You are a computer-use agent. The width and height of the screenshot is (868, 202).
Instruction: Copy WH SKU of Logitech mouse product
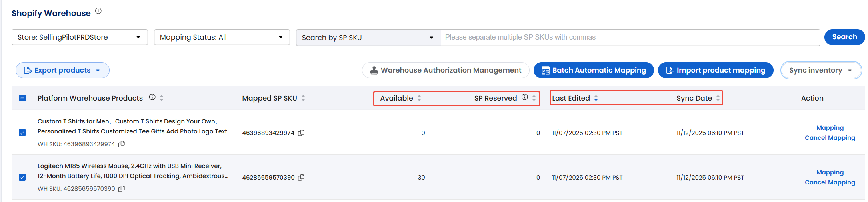(122, 188)
